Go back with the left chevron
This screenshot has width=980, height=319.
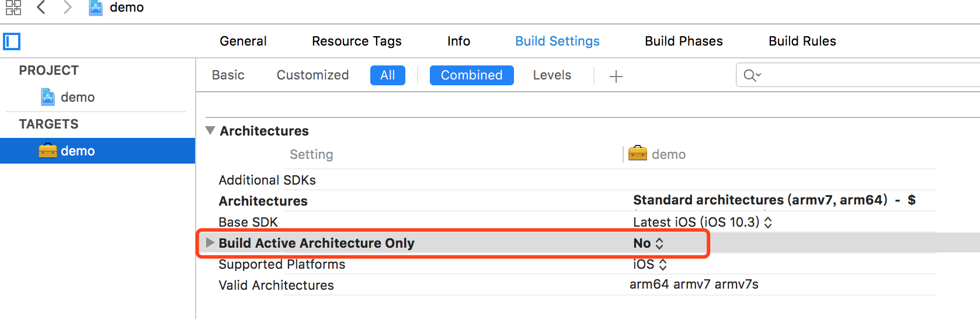(41, 7)
